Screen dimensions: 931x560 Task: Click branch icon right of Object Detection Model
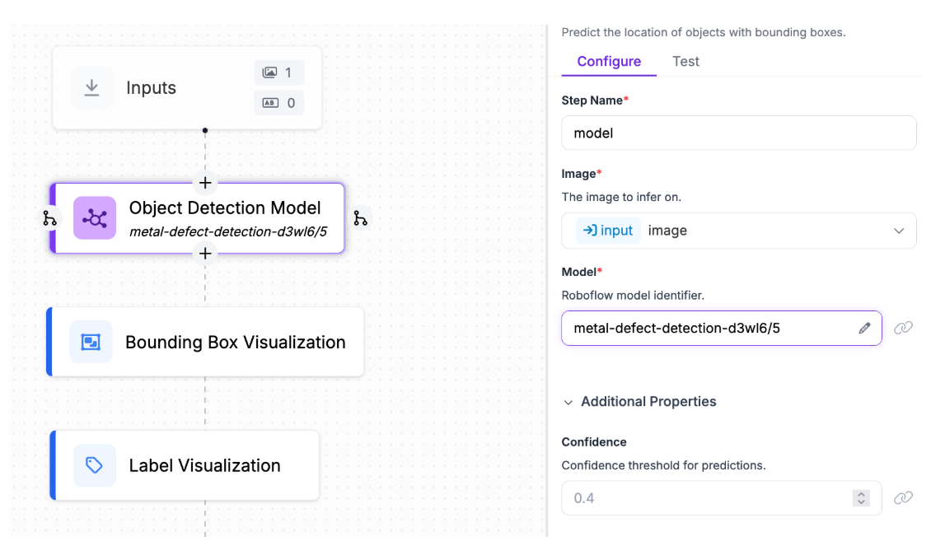(x=360, y=218)
